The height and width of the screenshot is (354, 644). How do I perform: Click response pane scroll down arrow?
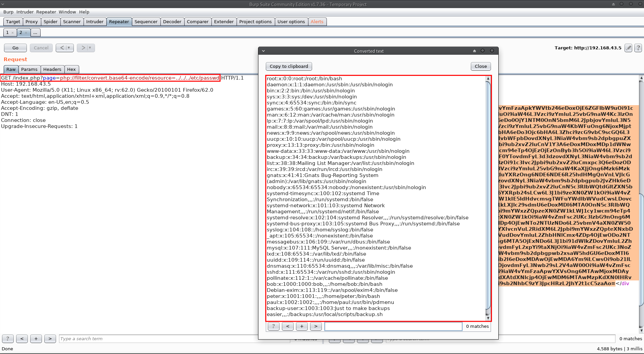click(641, 330)
